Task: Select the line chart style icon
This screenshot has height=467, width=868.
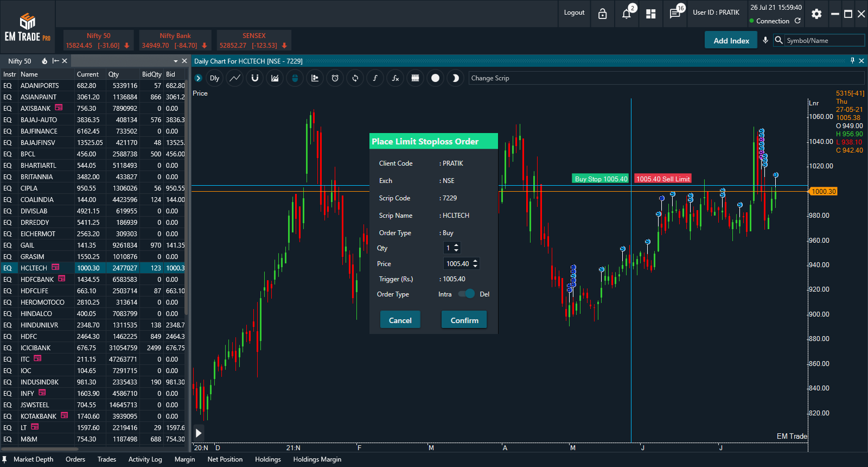Action: point(235,78)
